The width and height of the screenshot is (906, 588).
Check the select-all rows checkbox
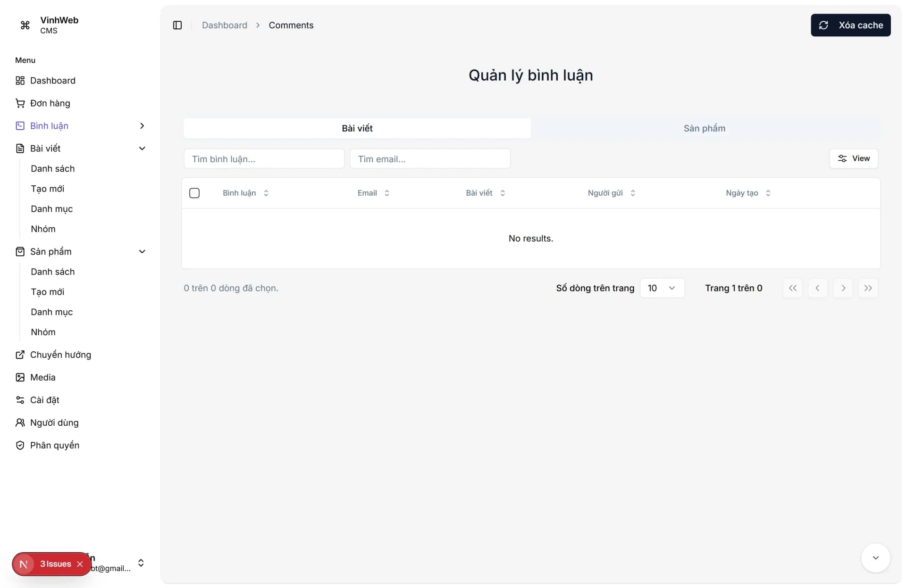point(194,193)
